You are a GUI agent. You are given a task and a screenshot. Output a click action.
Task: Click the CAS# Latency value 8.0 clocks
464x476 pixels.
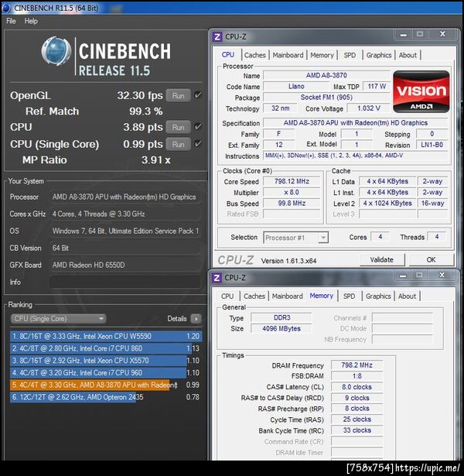(x=357, y=387)
